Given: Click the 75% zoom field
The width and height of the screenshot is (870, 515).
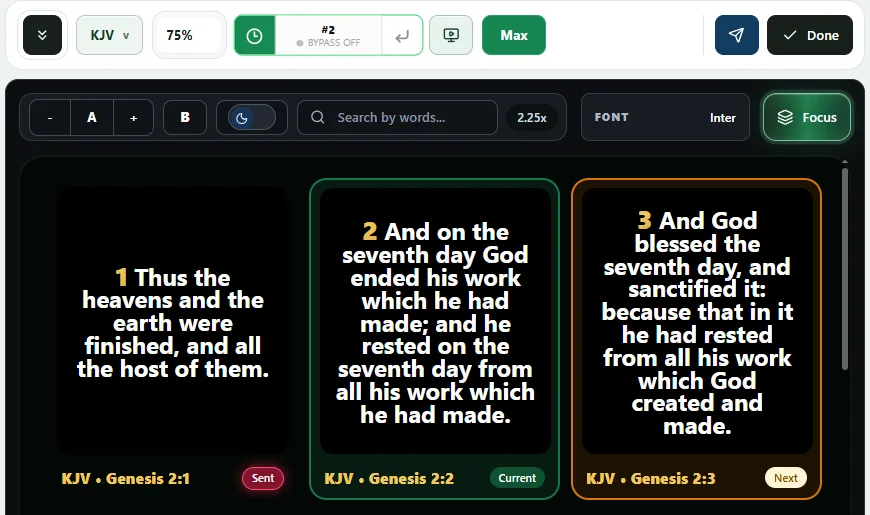Looking at the screenshot, I should pos(189,36).
